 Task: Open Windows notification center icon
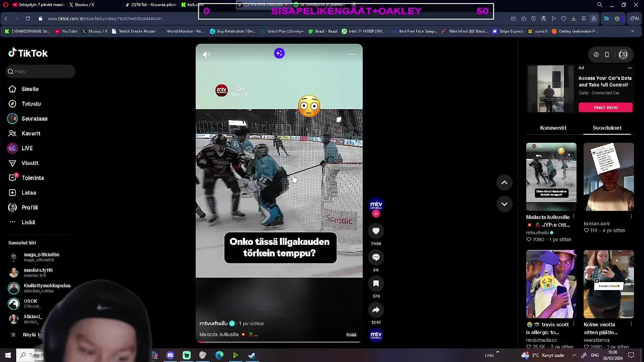point(631,355)
